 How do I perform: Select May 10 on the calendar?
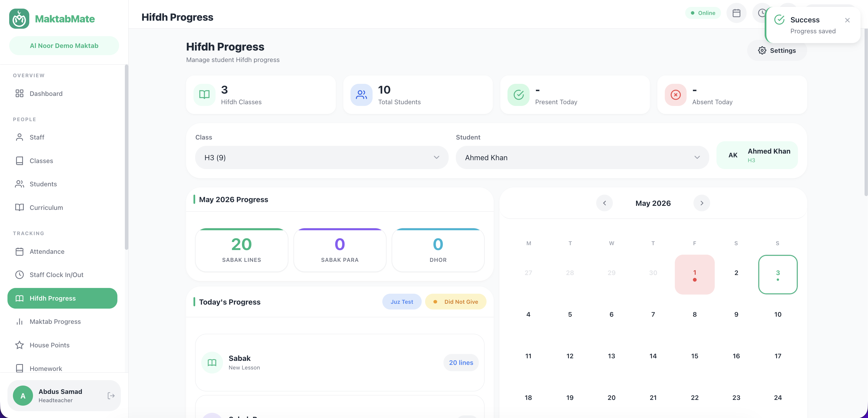(x=778, y=314)
